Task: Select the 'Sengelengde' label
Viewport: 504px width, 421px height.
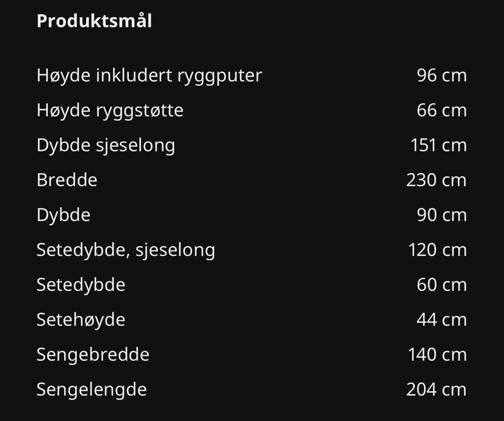Action: click(91, 390)
